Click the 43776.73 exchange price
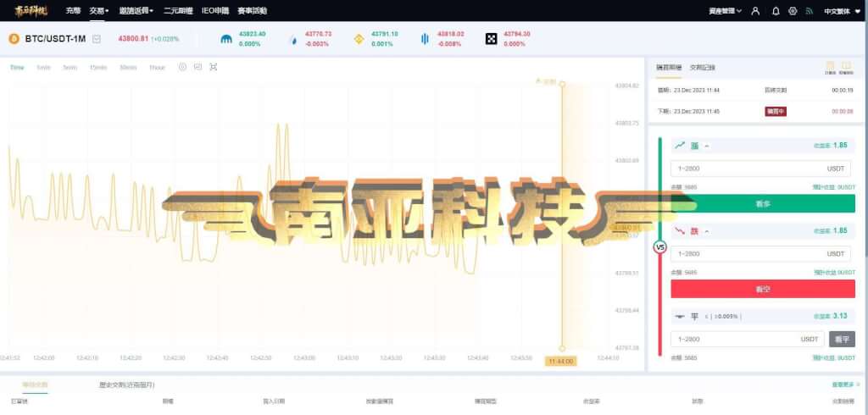Screen dimensions: 868x415 [319, 35]
